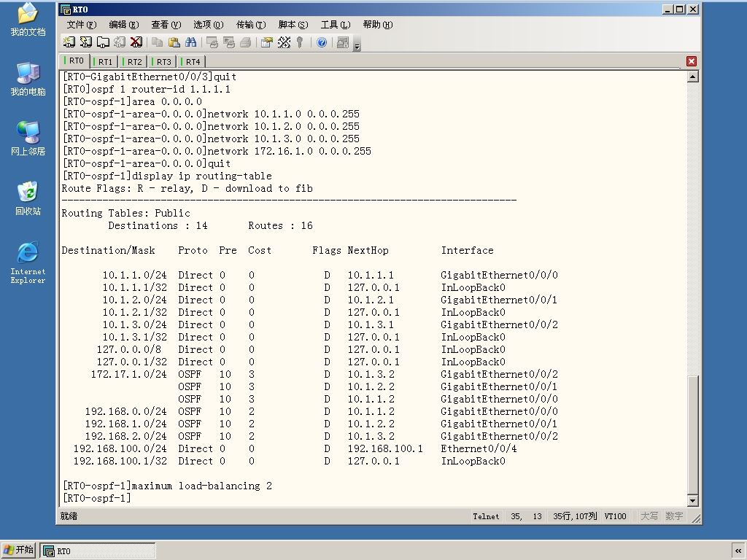Image resolution: width=747 pixels, height=560 pixels.
Task: Click the terminal scrollbar up arrow
Action: coord(693,76)
